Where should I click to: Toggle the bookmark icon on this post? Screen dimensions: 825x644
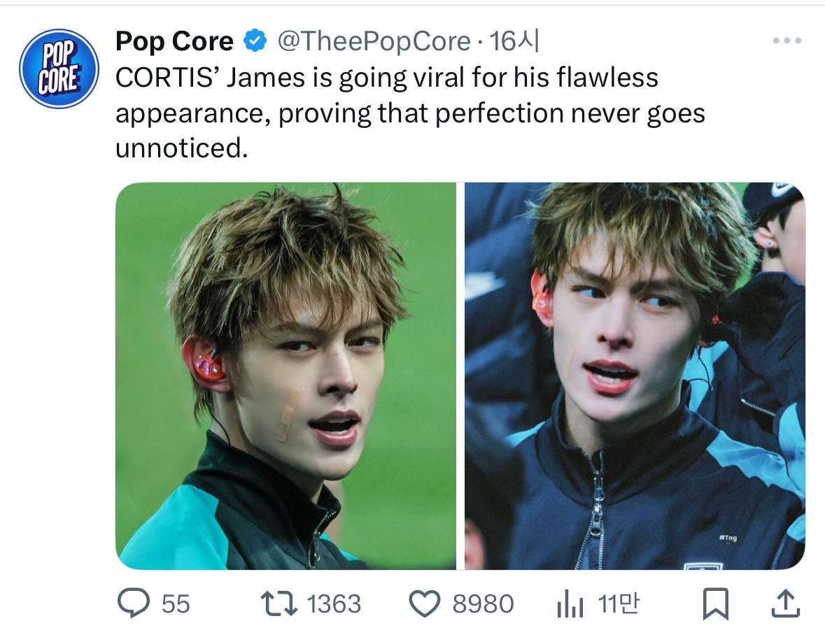tap(715, 604)
